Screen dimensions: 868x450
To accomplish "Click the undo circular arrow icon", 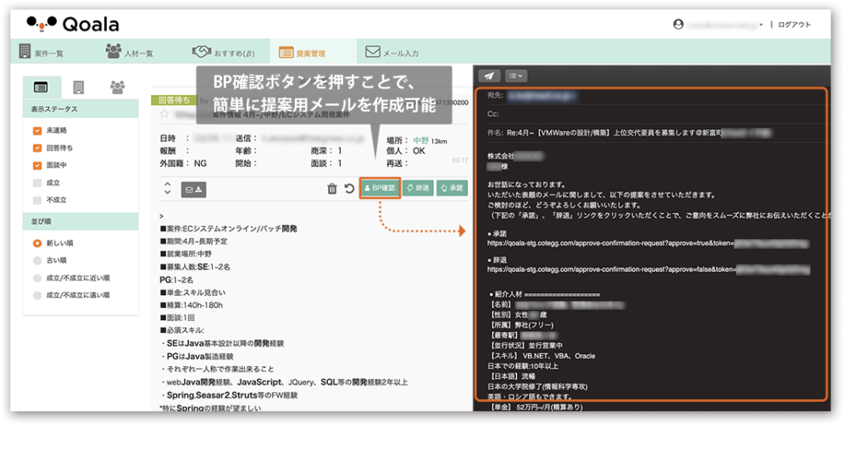I will pyautogui.click(x=349, y=188).
